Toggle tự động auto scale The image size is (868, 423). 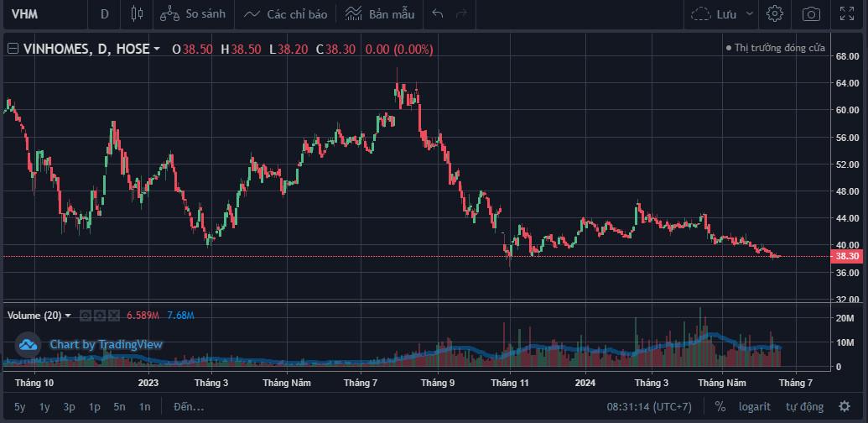click(803, 407)
